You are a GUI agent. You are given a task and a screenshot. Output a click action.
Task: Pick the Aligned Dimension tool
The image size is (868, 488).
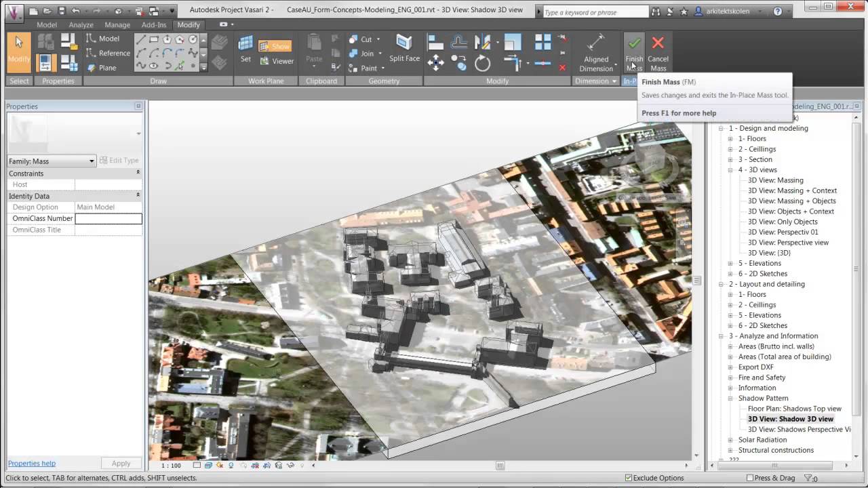(x=596, y=52)
